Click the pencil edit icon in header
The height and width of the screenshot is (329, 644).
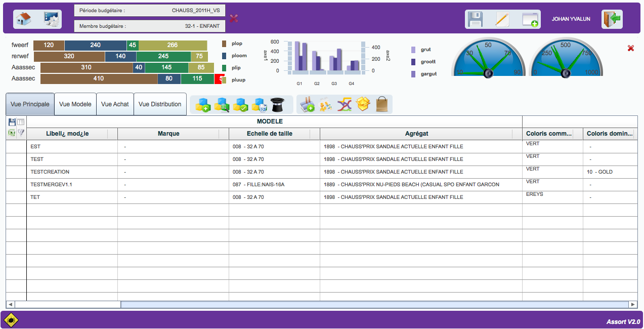pos(502,19)
